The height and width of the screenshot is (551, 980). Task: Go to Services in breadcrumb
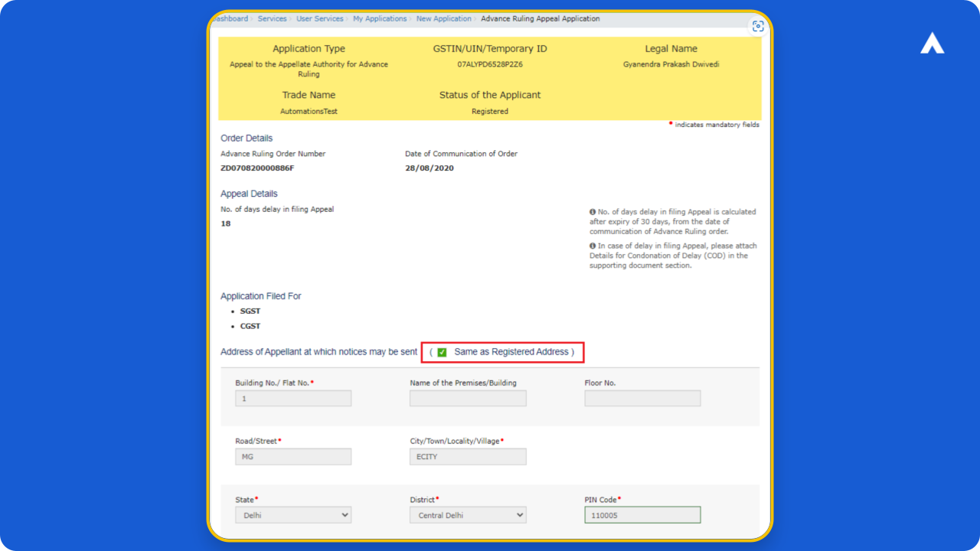(x=272, y=18)
